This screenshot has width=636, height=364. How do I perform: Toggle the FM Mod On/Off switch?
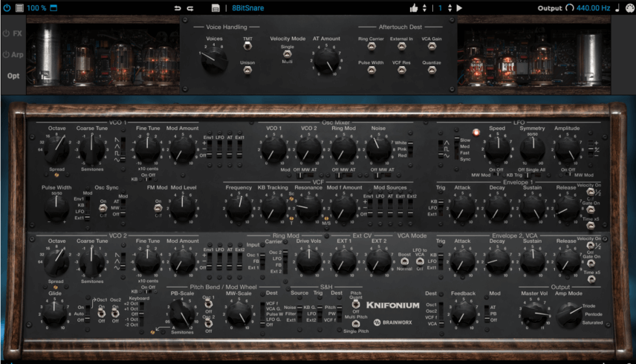pyautogui.click(x=158, y=208)
